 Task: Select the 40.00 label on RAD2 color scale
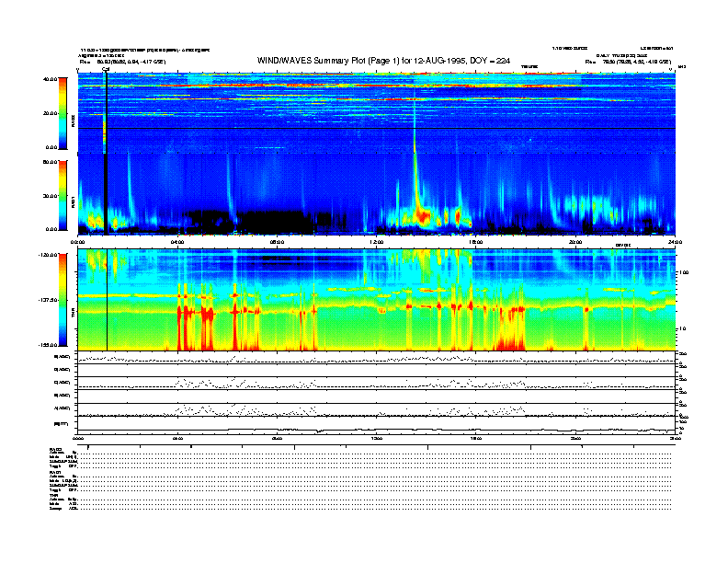50,79
